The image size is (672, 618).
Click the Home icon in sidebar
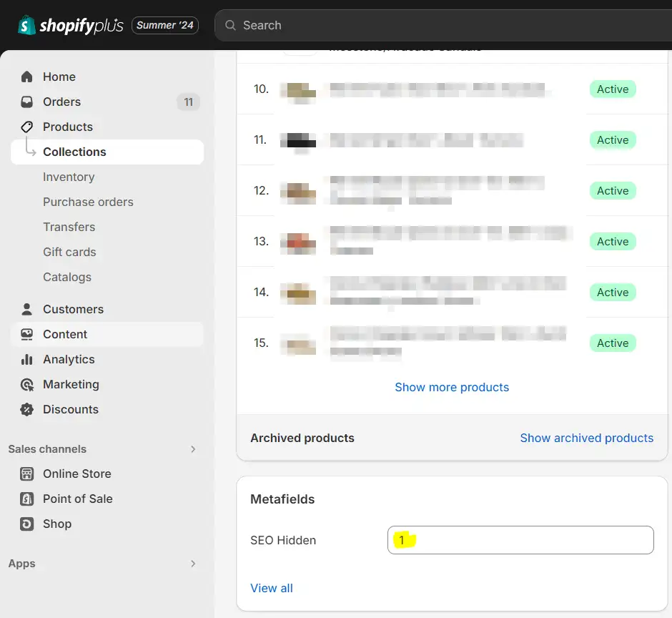point(27,77)
